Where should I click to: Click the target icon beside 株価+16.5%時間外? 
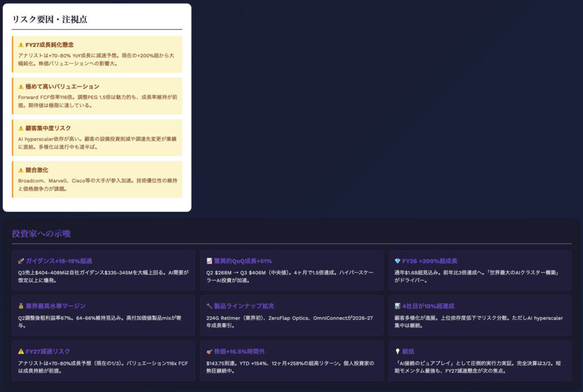tap(210, 352)
